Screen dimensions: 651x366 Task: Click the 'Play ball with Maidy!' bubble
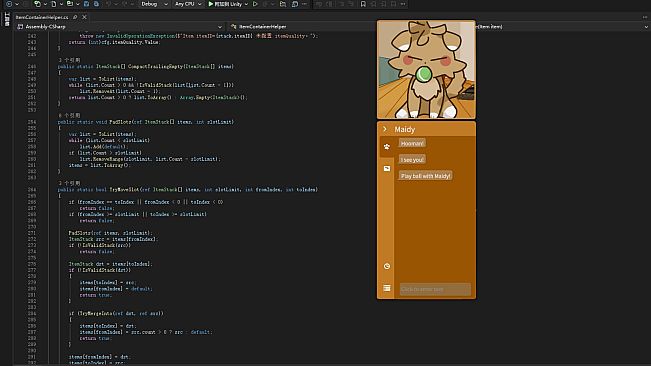[426, 176]
